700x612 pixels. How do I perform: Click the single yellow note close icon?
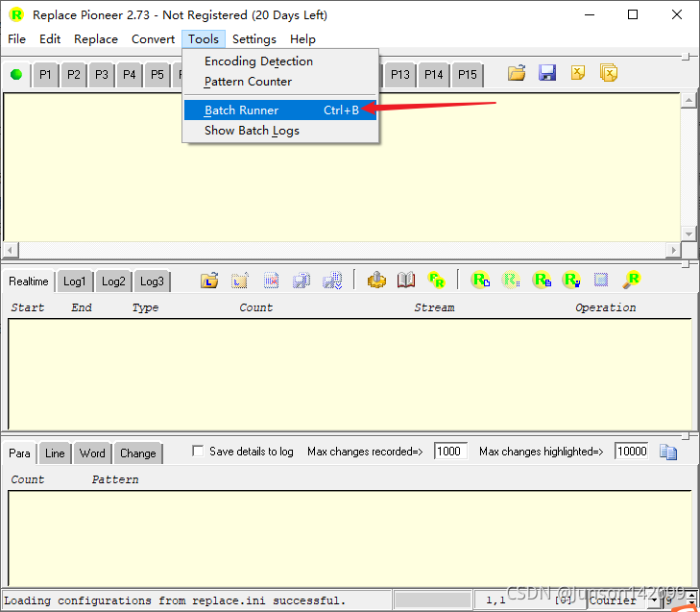pos(578,73)
